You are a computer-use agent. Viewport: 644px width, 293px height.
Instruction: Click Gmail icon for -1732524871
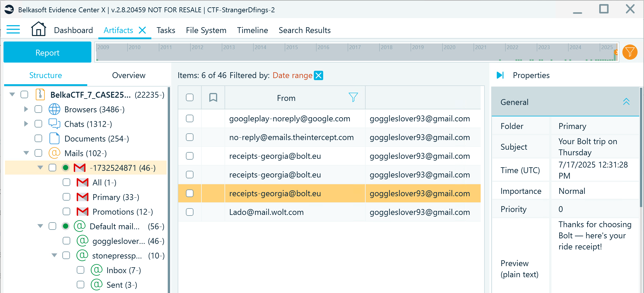80,168
